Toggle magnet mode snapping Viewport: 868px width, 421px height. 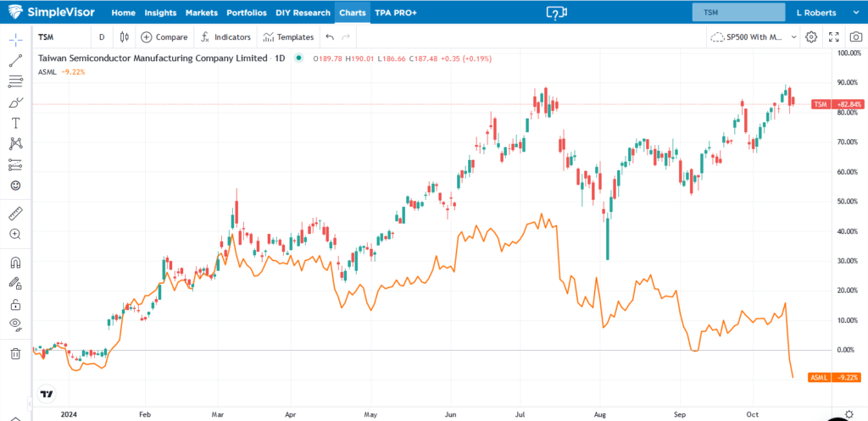tap(15, 263)
